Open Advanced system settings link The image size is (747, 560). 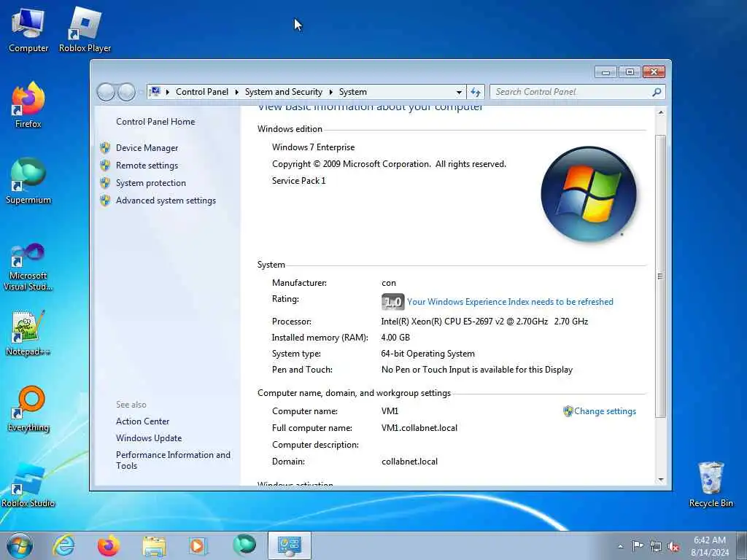166,201
